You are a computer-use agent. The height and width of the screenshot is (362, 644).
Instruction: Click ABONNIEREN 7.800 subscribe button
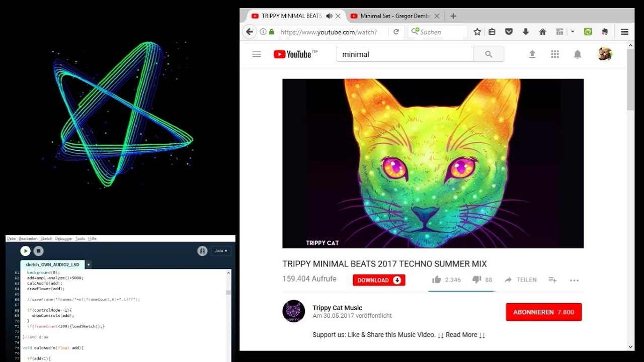point(544,312)
